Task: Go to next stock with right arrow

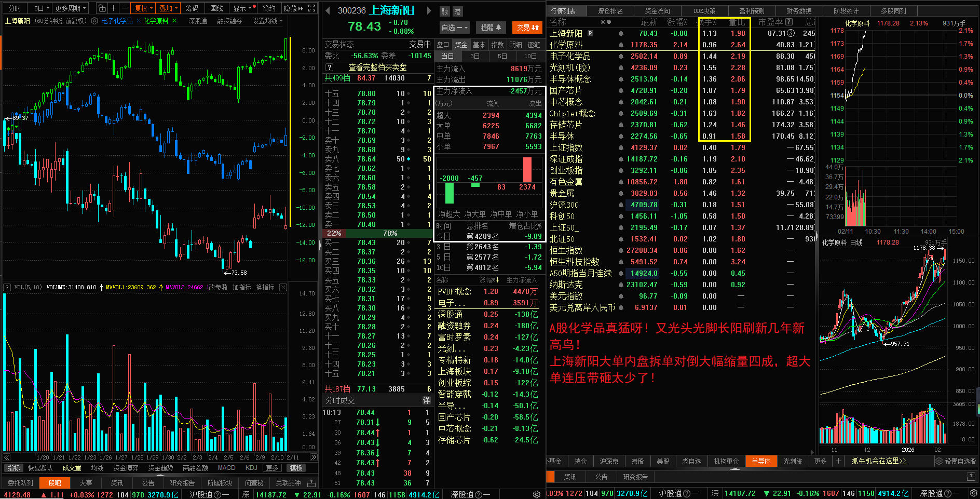Action: click(x=429, y=10)
